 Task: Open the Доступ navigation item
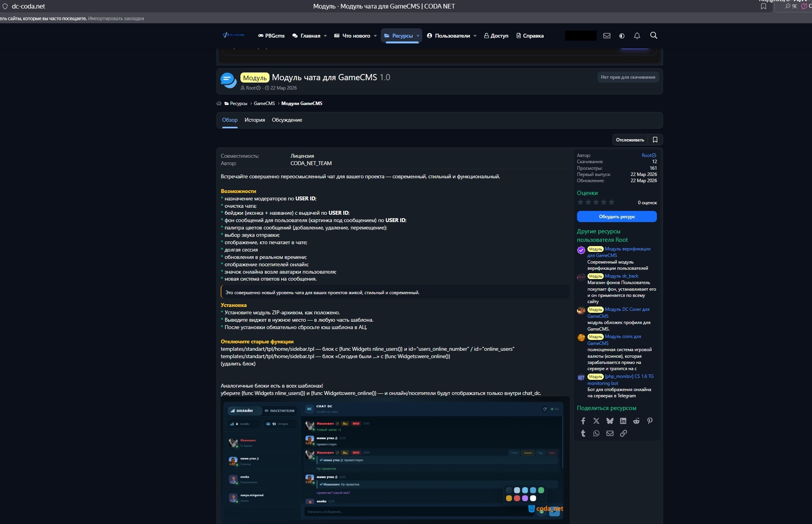pyautogui.click(x=496, y=36)
